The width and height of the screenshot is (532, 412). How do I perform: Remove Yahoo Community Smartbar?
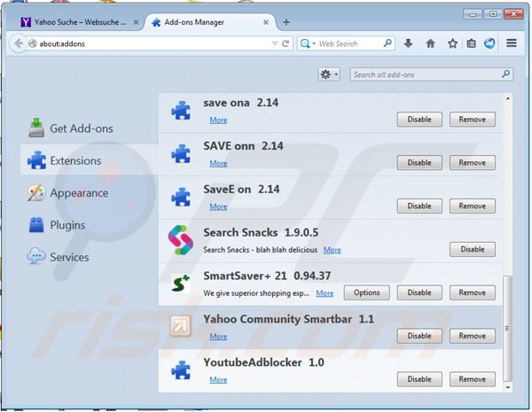pyautogui.click(x=473, y=336)
